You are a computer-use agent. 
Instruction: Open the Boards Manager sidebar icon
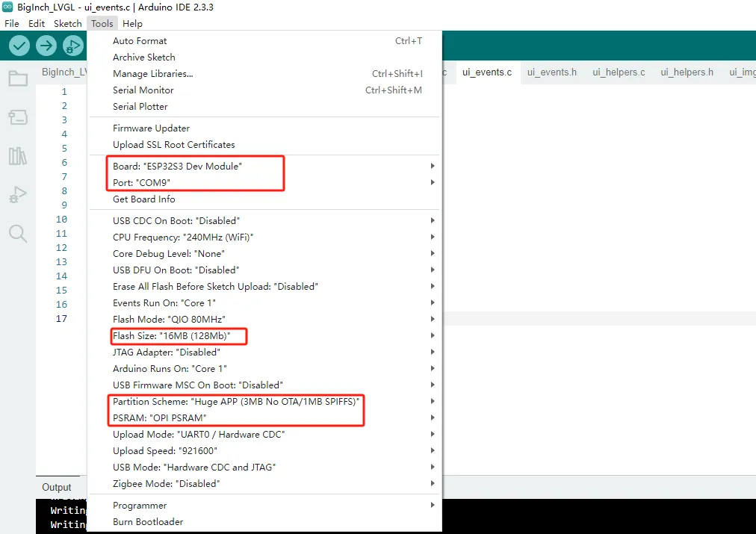(x=18, y=117)
